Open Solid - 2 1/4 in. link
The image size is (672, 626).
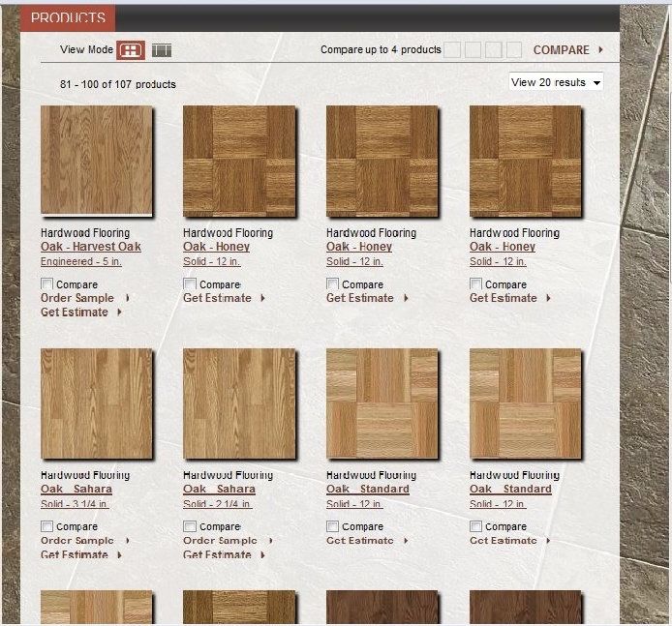pyautogui.click(x=218, y=504)
